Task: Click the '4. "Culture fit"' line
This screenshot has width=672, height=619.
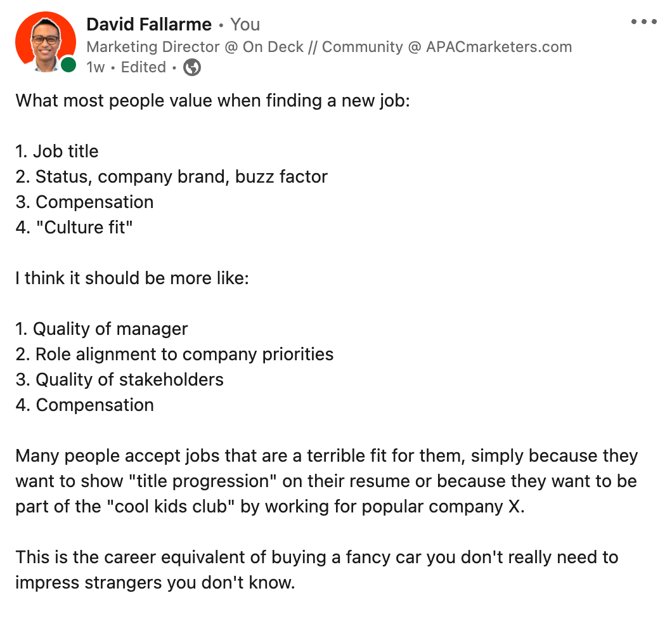Action: (74, 227)
